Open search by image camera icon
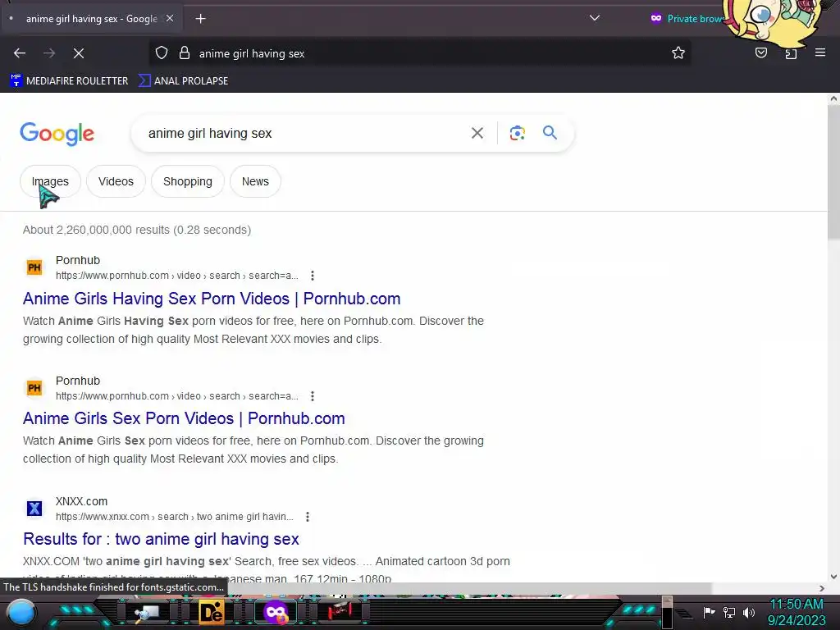This screenshot has width=840, height=630. (518, 133)
